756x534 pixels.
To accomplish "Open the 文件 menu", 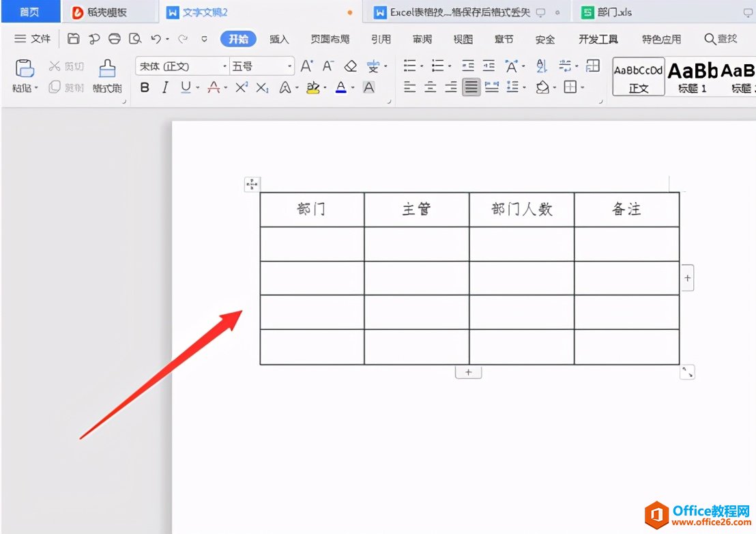I will click(32, 39).
